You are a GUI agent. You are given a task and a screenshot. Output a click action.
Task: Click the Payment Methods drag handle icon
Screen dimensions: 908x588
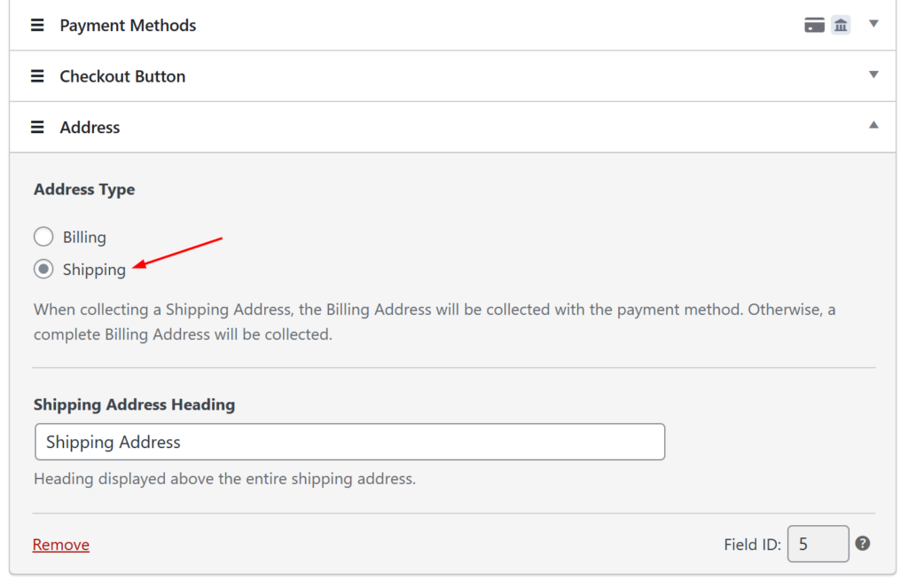coord(37,26)
